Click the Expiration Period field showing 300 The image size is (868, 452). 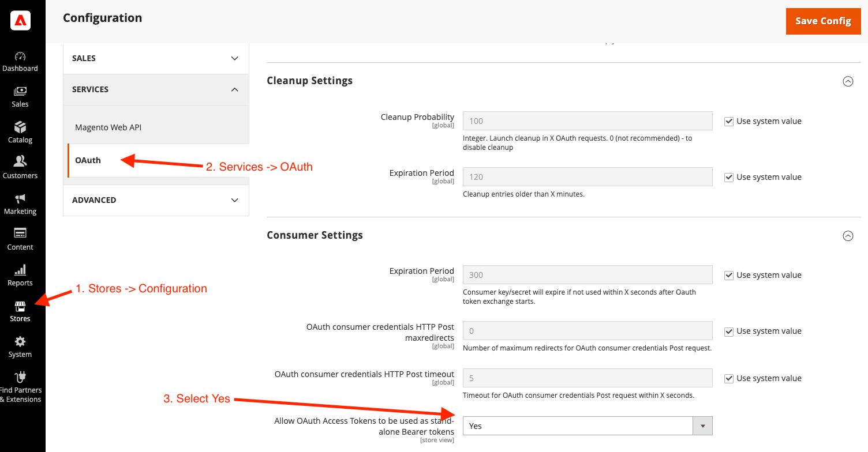[x=588, y=275]
